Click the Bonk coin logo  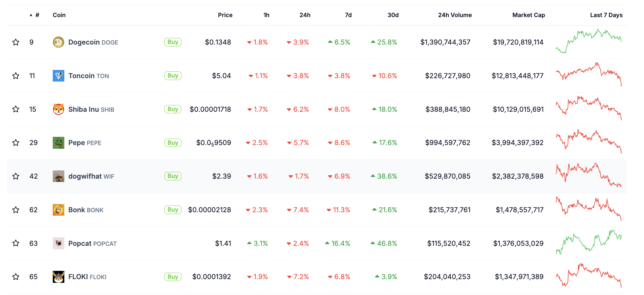(x=58, y=210)
